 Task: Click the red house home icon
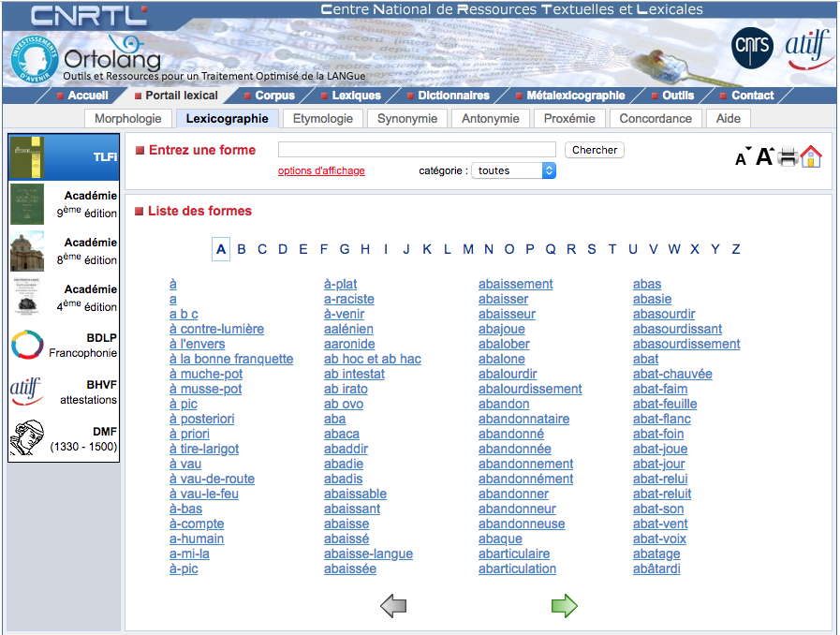811,156
